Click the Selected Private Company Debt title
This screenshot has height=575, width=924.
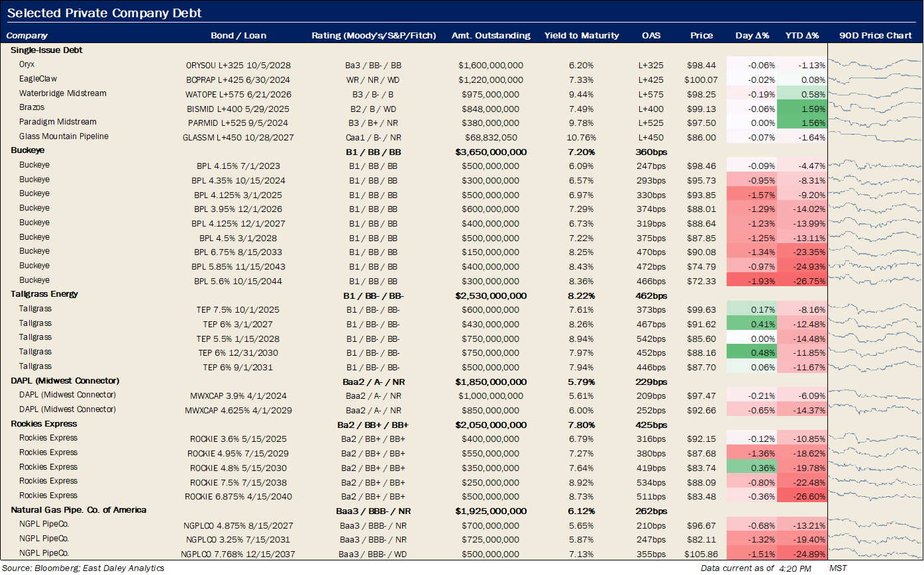[x=105, y=13]
